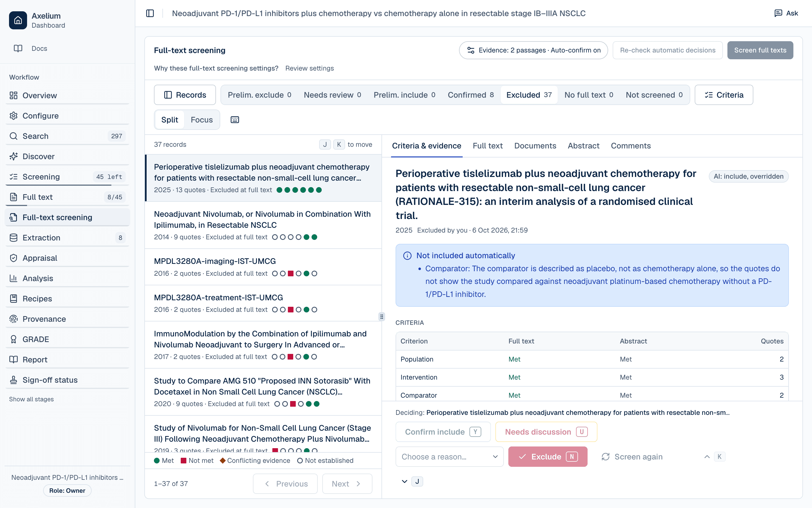This screenshot has width=812, height=508.
Task: Open the GRADE award stage
Action: coord(67,339)
